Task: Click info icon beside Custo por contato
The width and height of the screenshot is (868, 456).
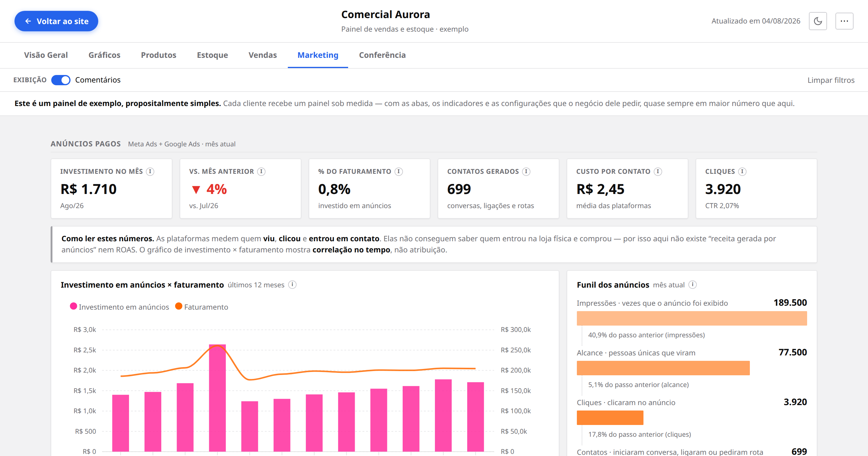Action: click(658, 171)
